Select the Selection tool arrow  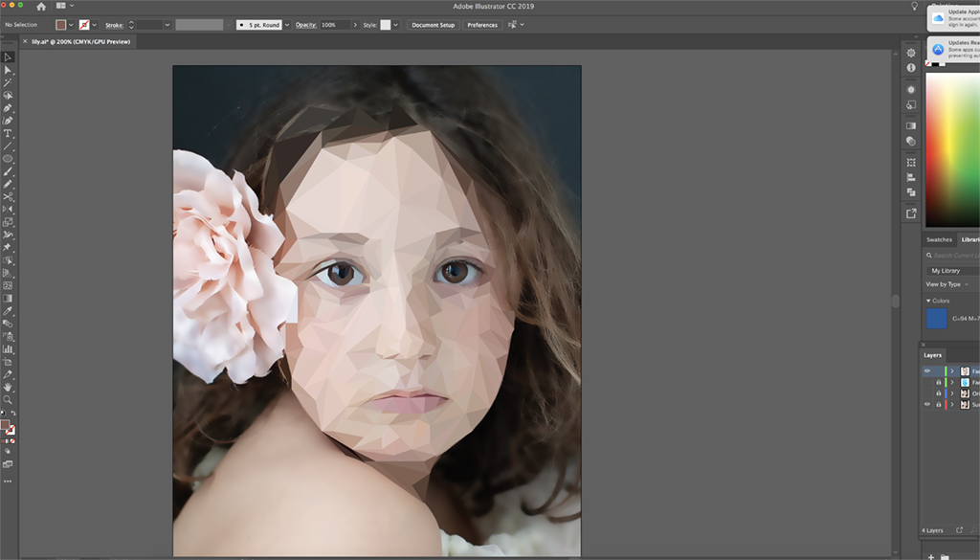click(8, 56)
